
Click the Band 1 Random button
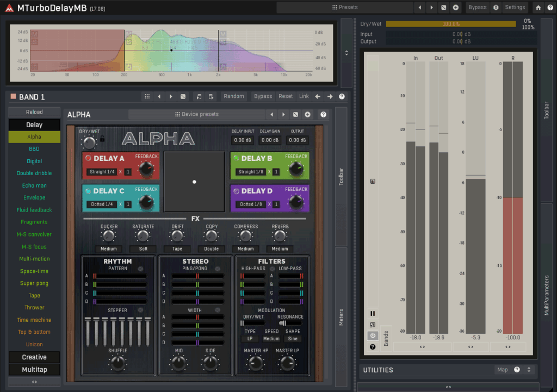click(234, 96)
